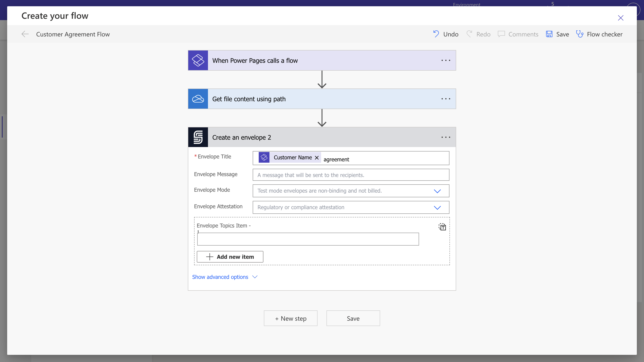Viewport: 644px width, 362px height.
Task: Click inside the Envelope Message field
Action: point(350,175)
